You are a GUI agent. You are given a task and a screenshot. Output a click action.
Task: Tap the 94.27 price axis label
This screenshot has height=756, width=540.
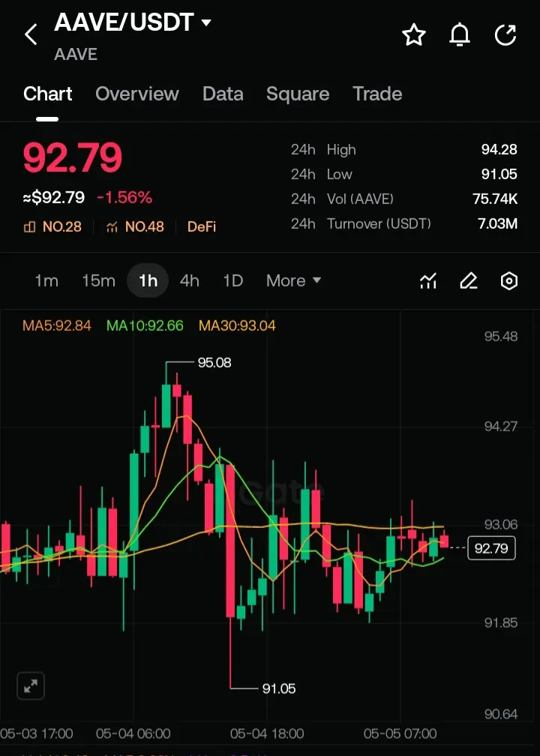click(501, 426)
